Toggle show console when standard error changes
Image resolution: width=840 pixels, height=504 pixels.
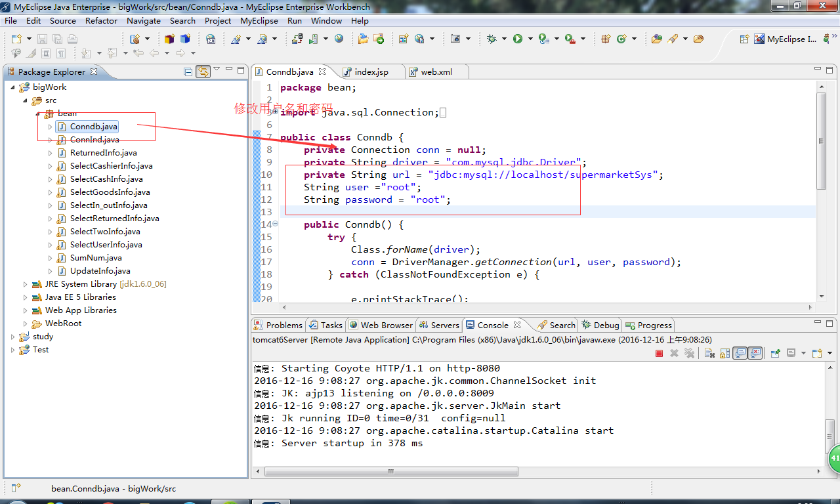[x=755, y=353]
